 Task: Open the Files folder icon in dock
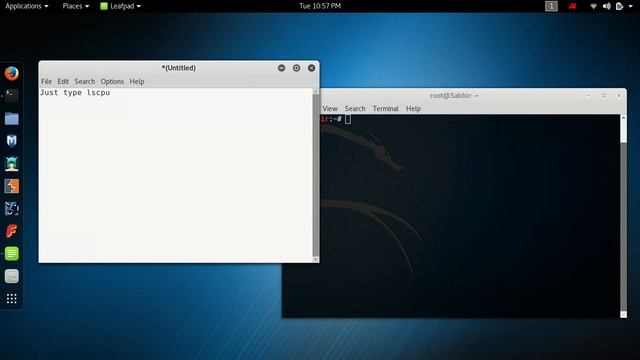pyautogui.click(x=11, y=119)
